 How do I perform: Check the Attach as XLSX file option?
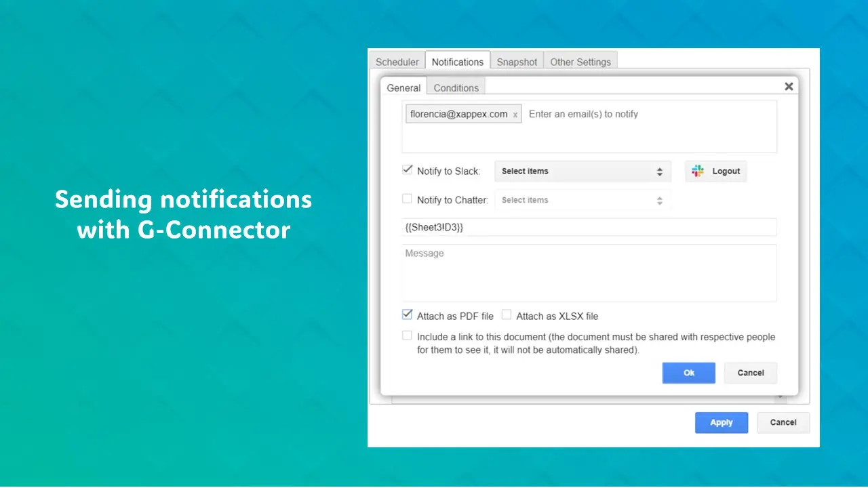tap(507, 315)
